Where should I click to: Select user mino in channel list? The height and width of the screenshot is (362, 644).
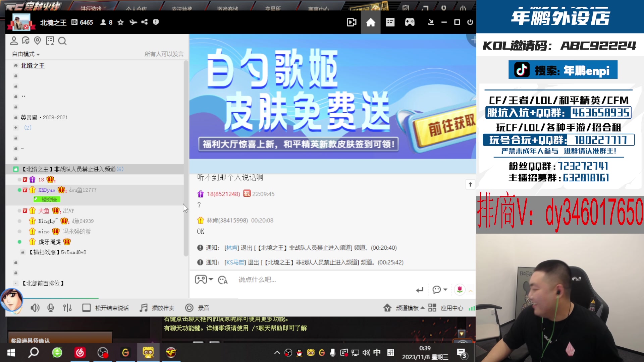click(x=44, y=232)
